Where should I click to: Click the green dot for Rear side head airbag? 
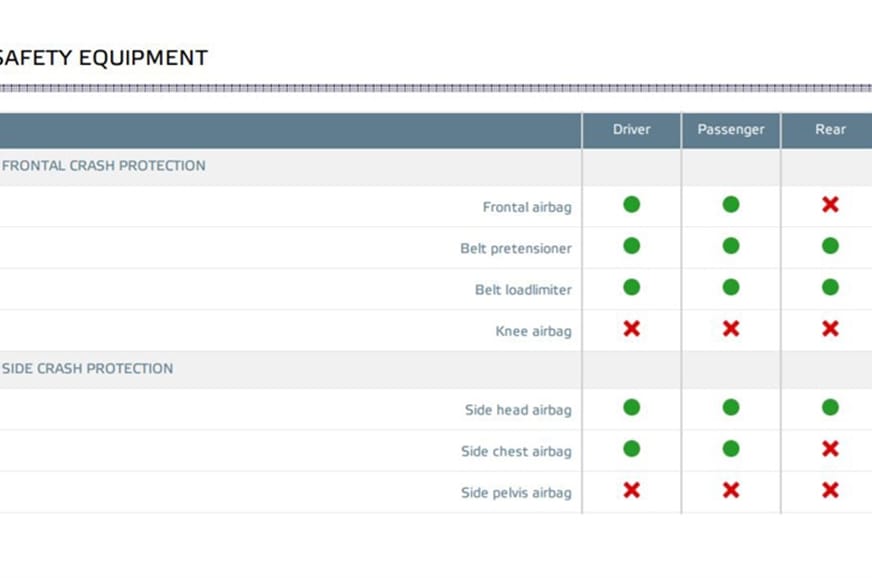830,408
